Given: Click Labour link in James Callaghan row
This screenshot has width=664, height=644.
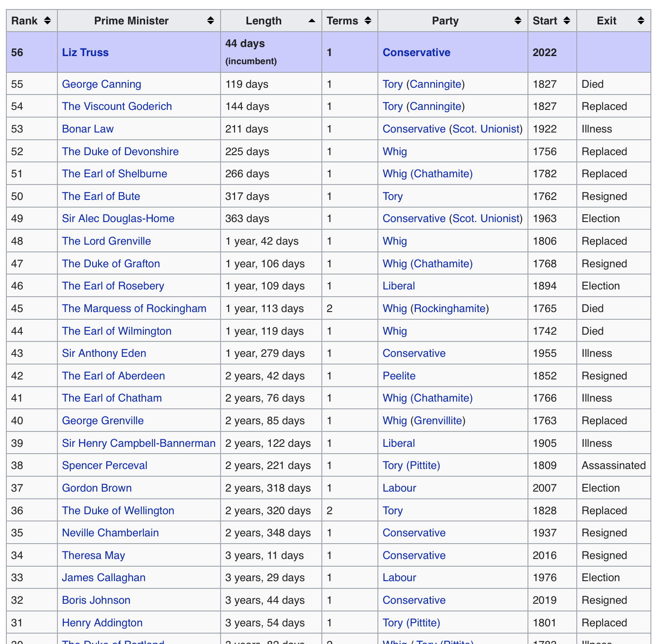Looking at the screenshot, I should (400, 578).
